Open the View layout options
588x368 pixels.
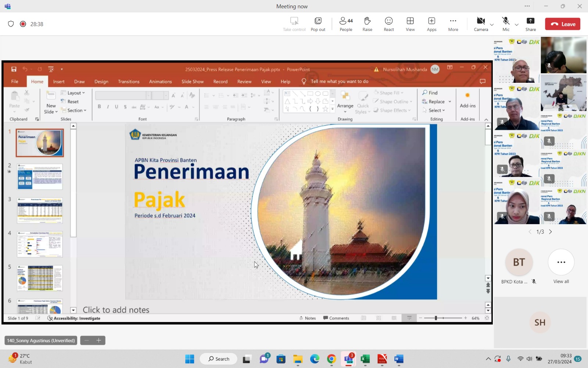(x=410, y=24)
